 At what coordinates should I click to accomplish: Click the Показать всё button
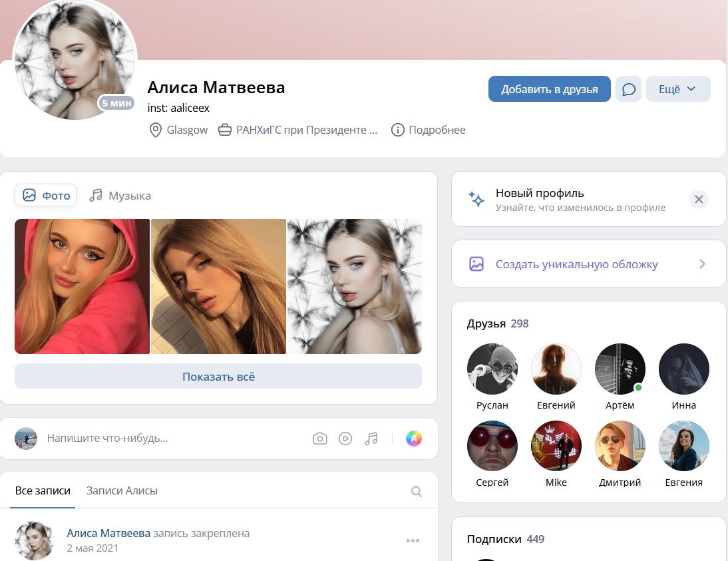pyautogui.click(x=218, y=377)
